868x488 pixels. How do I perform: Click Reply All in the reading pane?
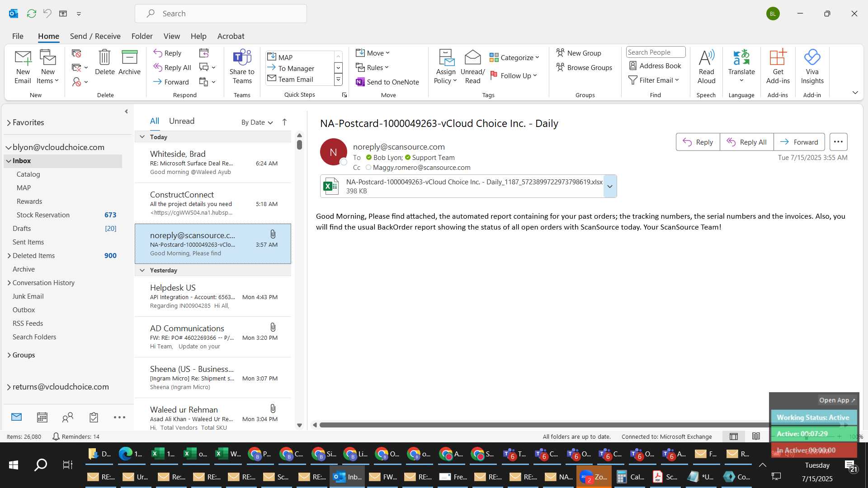click(x=746, y=142)
